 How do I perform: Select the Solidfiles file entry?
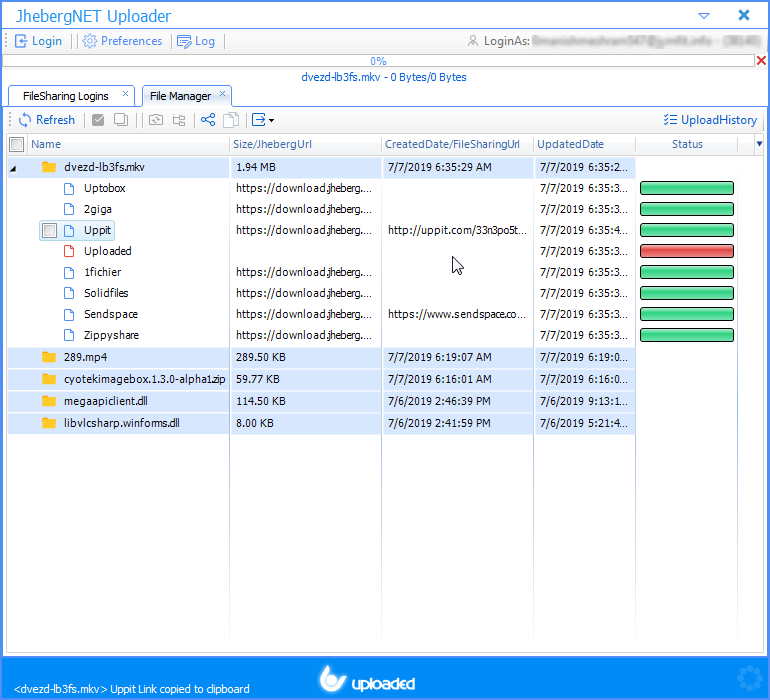click(x=106, y=293)
